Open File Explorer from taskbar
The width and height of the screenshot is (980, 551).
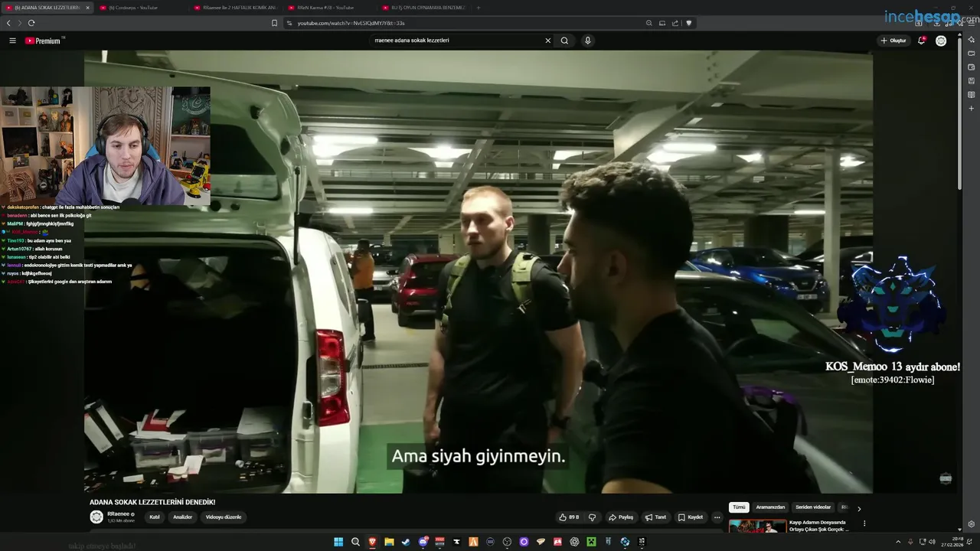[x=389, y=542]
